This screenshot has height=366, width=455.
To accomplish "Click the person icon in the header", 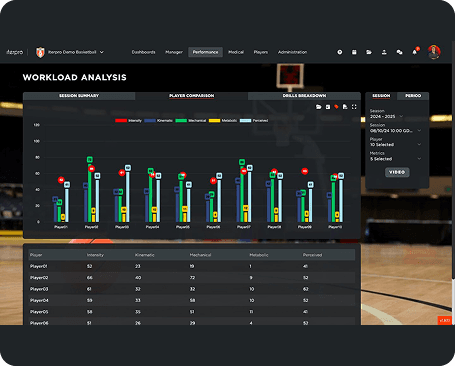I will 384,52.
